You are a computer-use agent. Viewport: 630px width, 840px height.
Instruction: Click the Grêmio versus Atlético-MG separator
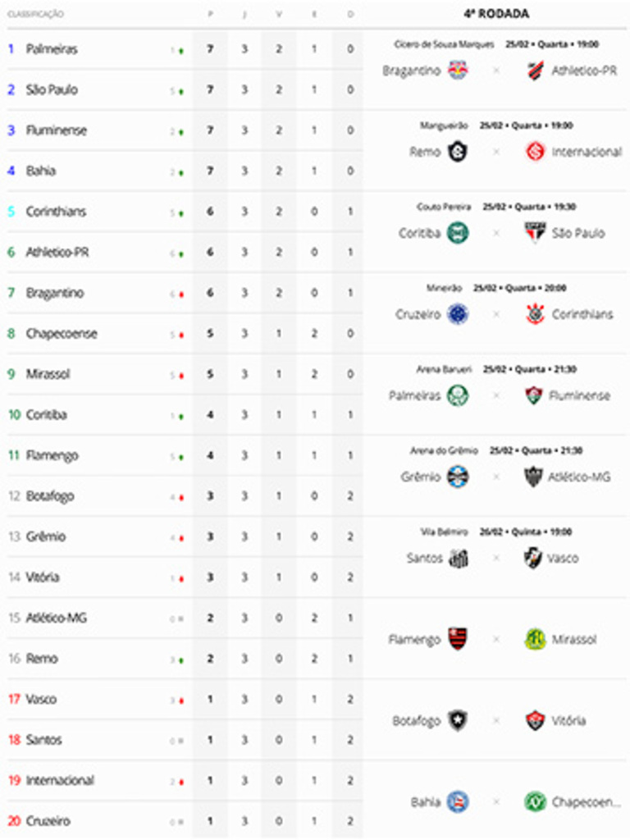496,477
